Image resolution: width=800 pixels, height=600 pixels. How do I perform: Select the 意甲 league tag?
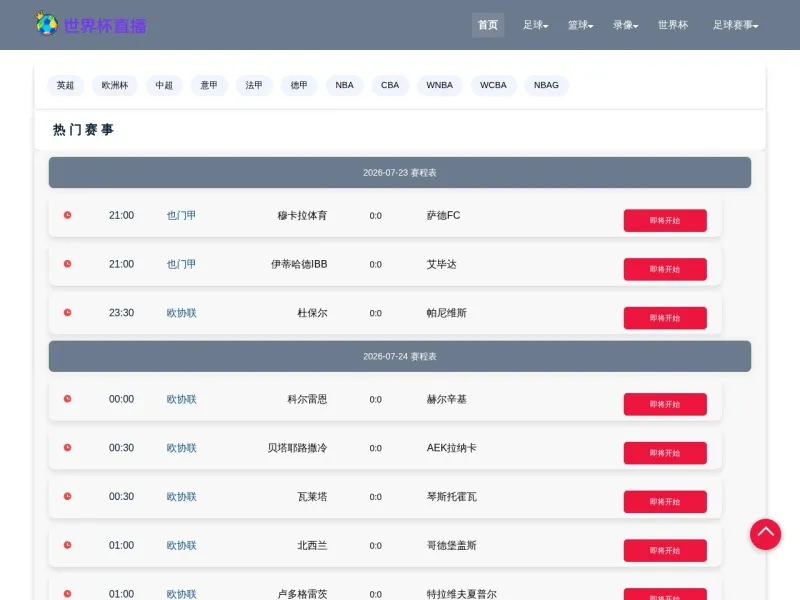coord(209,85)
